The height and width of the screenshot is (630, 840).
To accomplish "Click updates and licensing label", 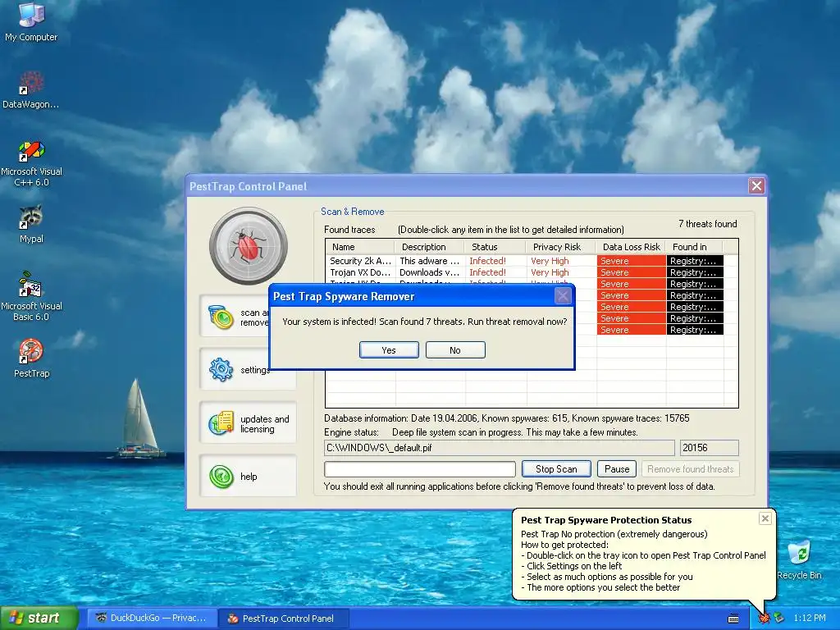I will coord(265,424).
